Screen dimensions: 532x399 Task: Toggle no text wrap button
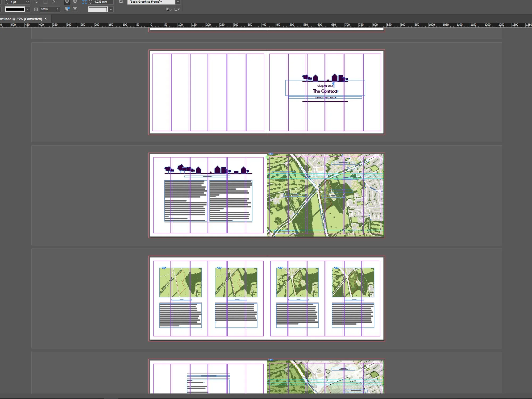(x=67, y=2)
